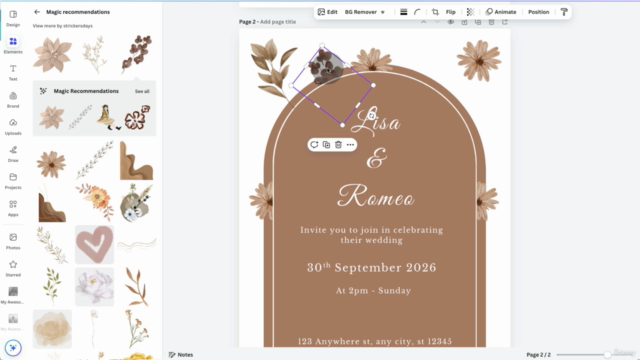Click the Add page title field
The image size is (640, 360).
pyautogui.click(x=278, y=22)
